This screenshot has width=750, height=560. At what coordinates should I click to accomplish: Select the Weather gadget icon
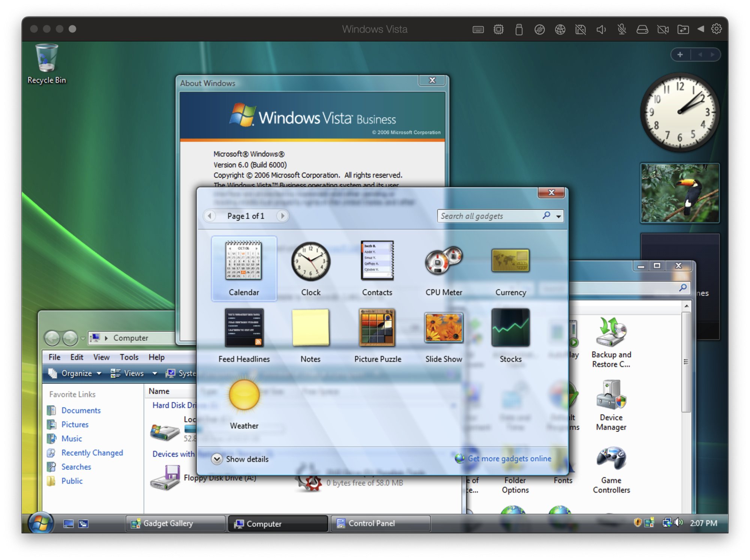pyautogui.click(x=244, y=395)
